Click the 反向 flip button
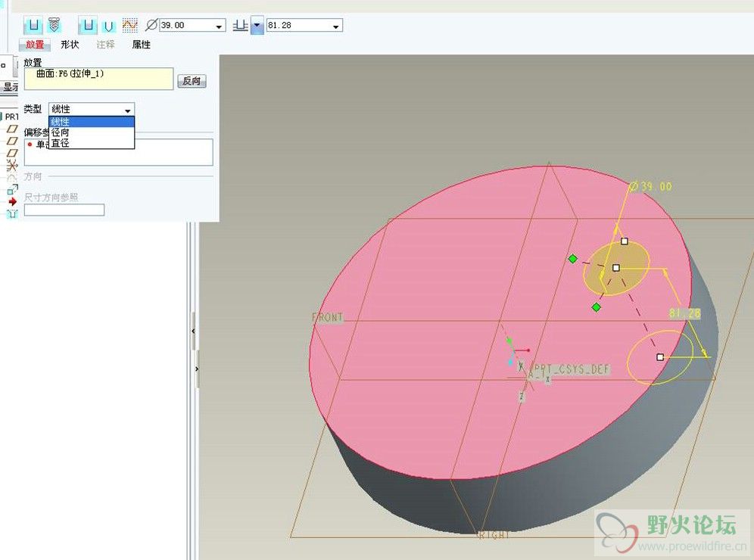 [192, 81]
